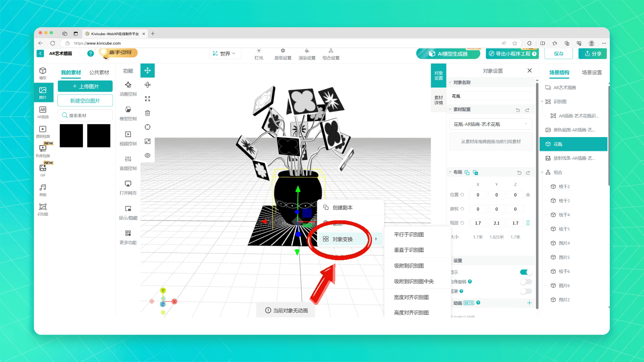
Task: Toggle the 显示 display switch off
Action: (526, 272)
